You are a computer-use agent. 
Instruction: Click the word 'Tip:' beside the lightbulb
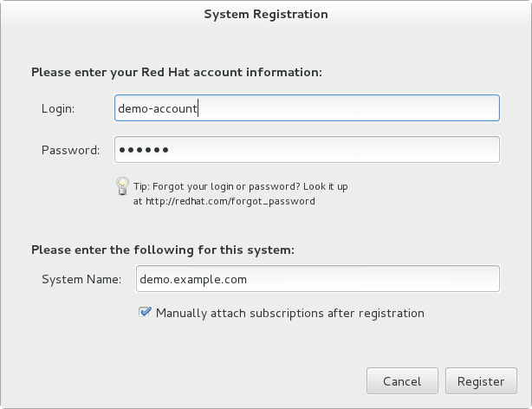pos(143,186)
